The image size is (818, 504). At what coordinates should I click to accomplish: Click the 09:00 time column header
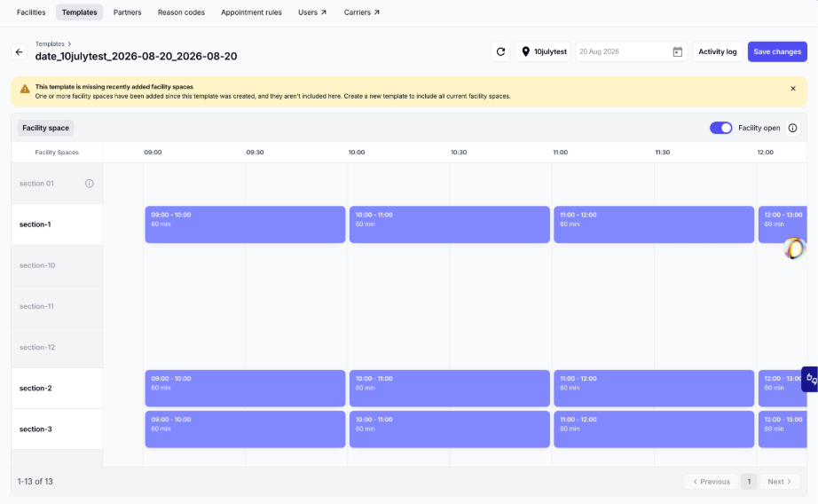coord(153,153)
